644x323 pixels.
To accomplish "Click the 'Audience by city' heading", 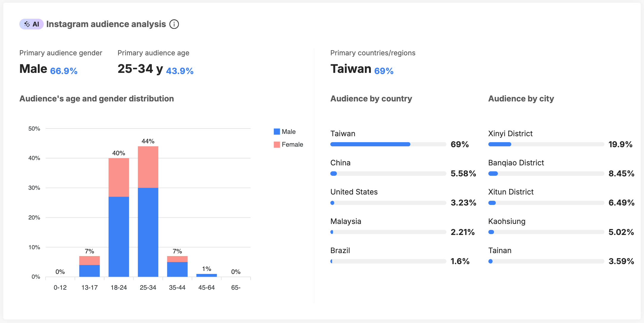I will coord(521,99).
